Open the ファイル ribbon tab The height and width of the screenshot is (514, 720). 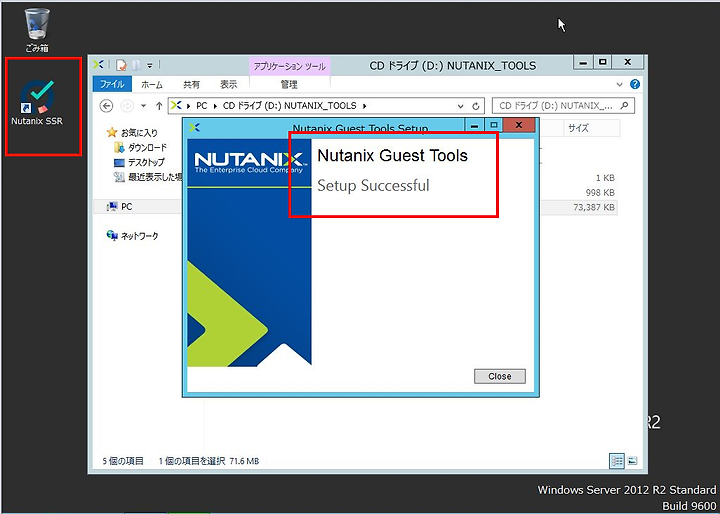[112, 85]
